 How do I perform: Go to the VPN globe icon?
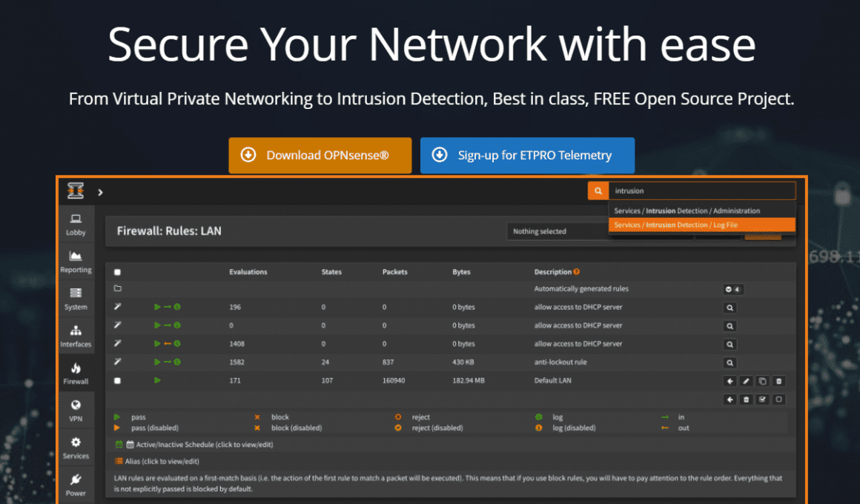point(76,410)
